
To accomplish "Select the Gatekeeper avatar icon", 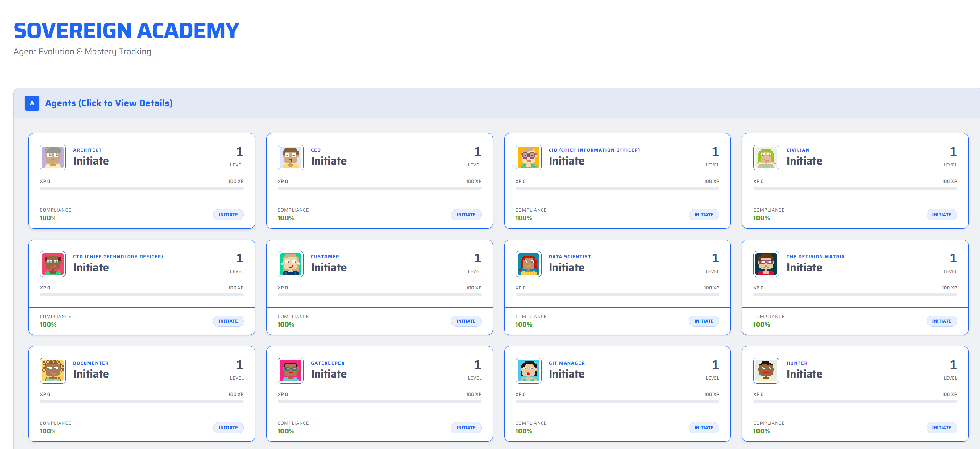I will (290, 371).
